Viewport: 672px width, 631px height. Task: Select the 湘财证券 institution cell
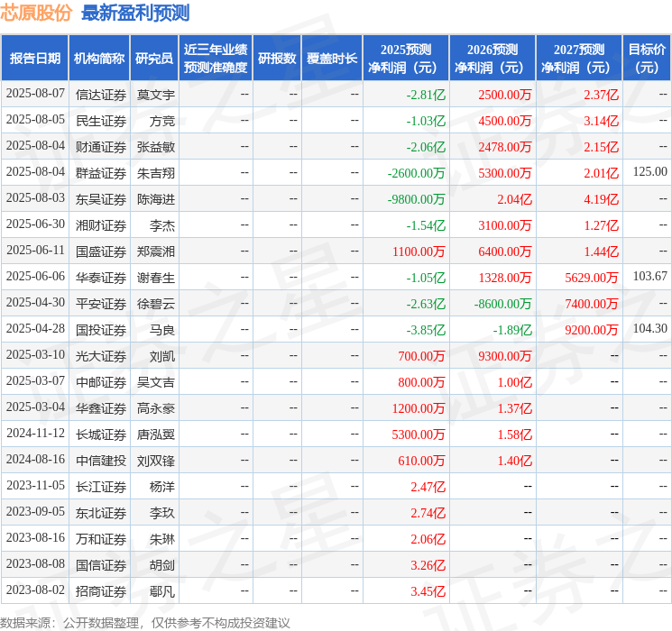(101, 225)
